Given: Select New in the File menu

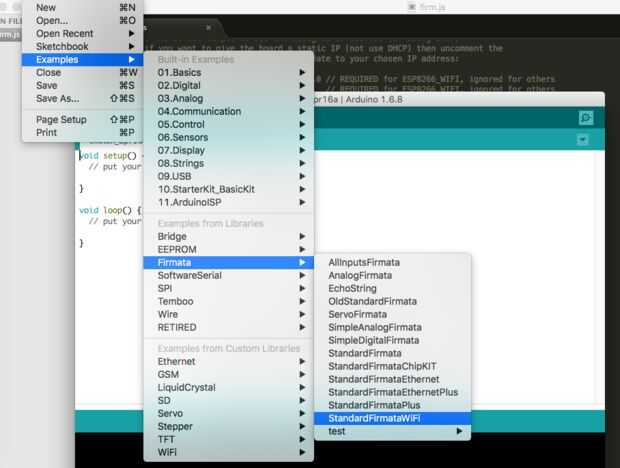Looking at the screenshot, I should click(82, 8).
